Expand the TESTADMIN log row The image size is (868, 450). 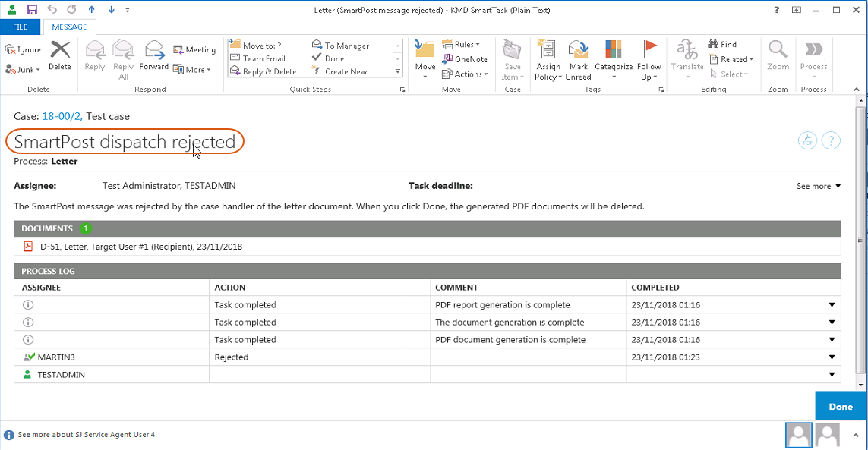[x=832, y=375]
